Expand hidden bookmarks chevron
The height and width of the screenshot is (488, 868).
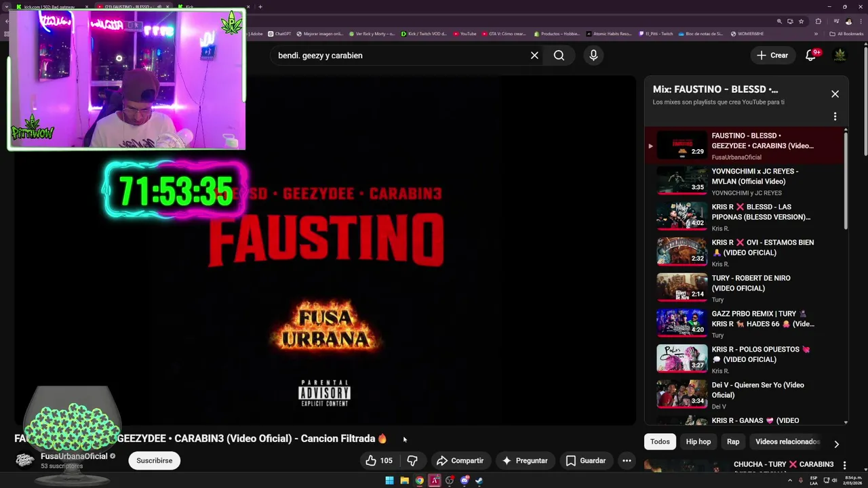click(x=816, y=34)
